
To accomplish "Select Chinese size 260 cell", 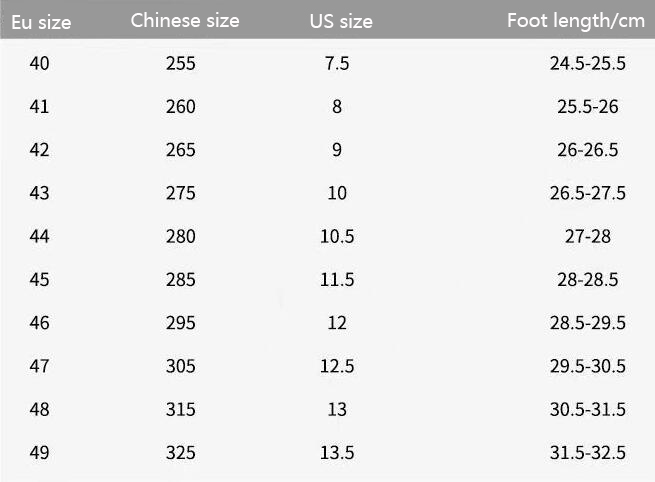I will pos(181,107).
